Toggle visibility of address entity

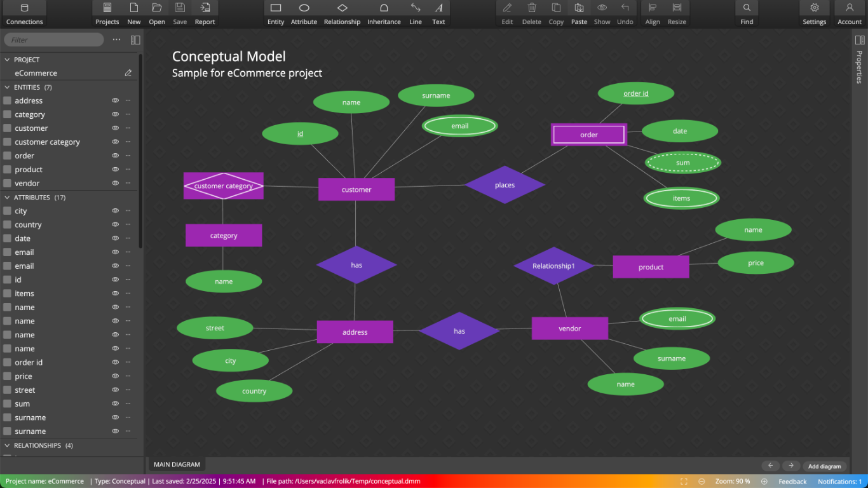click(116, 100)
